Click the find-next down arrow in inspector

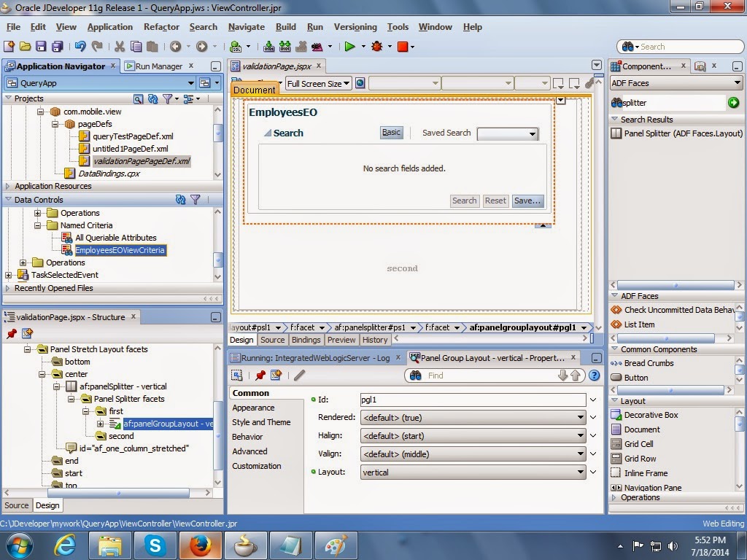562,376
